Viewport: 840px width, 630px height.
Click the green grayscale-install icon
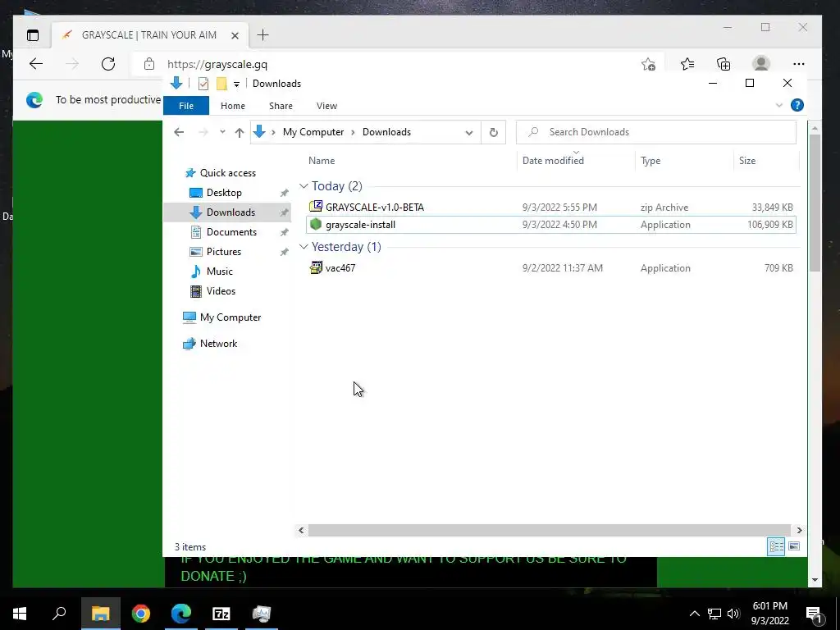[316, 224]
